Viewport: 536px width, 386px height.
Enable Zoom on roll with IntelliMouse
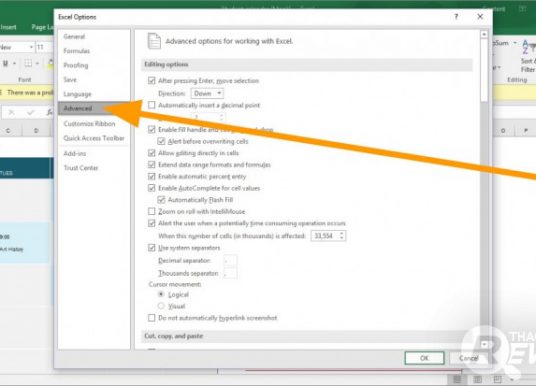[x=151, y=211]
